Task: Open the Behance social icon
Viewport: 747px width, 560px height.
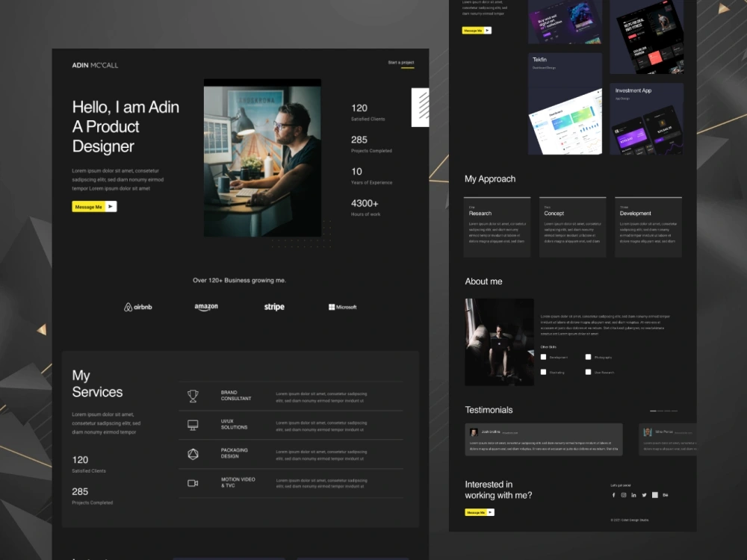Action: pyautogui.click(x=666, y=495)
